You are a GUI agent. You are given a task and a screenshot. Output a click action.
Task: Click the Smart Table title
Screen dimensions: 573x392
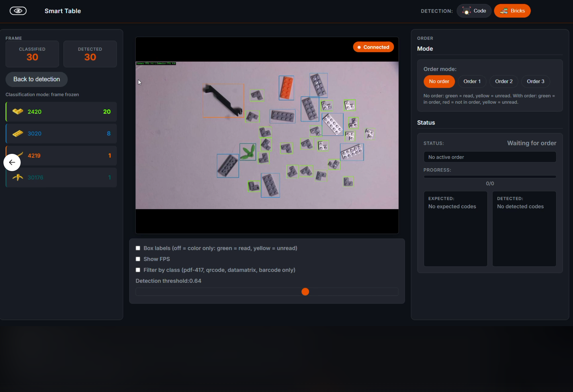63,11
